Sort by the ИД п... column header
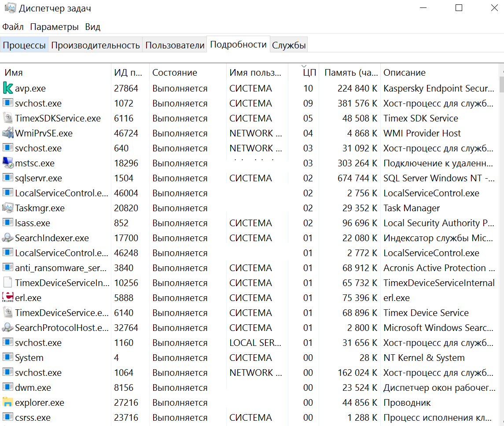Screen dimensions: 504x426 click(x=130, y=72)
